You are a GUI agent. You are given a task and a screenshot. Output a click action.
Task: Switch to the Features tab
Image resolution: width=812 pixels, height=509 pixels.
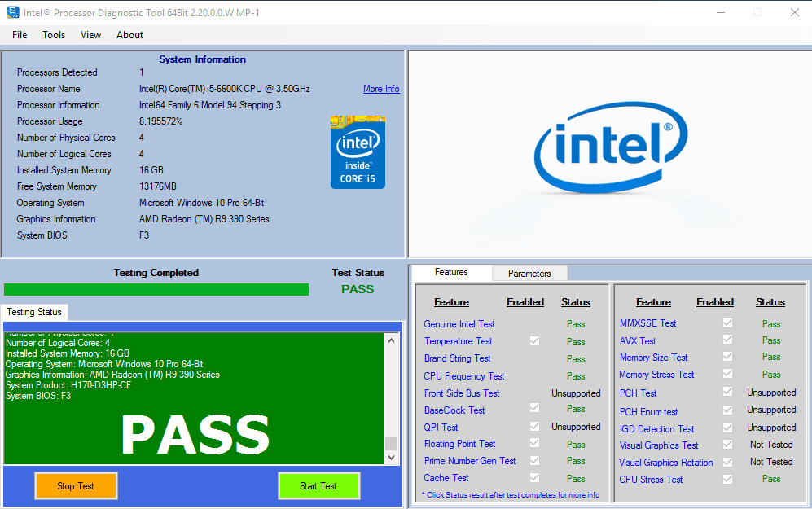451,272
